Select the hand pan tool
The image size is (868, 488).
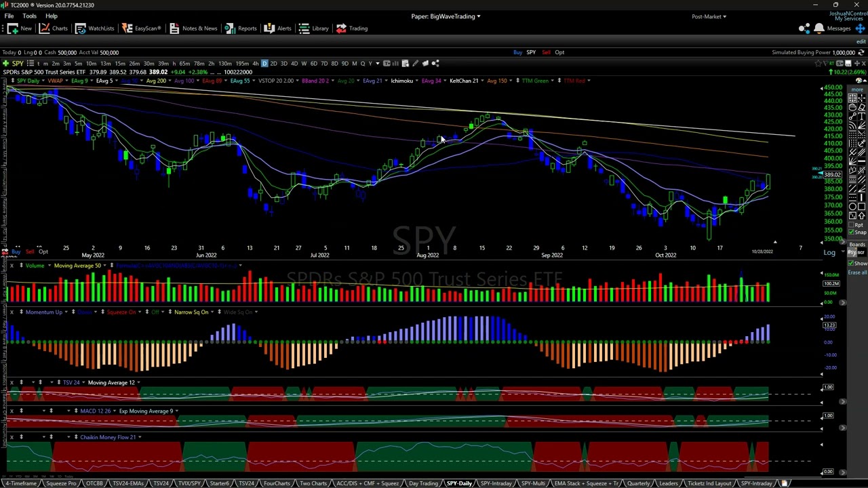(x=852, y=107)
